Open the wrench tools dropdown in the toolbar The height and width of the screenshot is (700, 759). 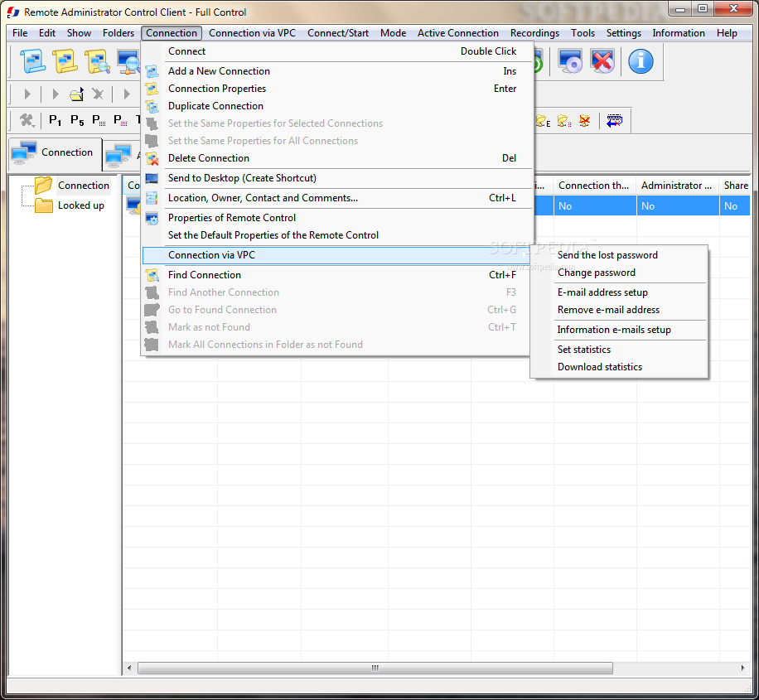27,120
